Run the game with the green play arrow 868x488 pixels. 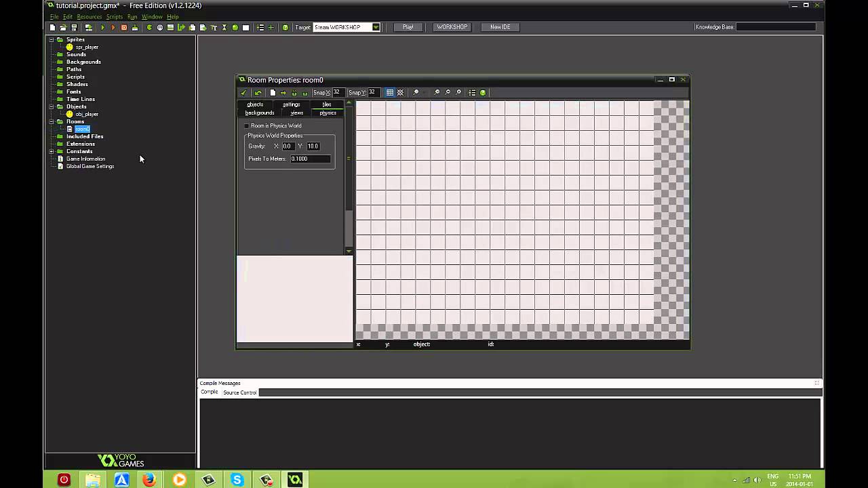click(103, 27)
